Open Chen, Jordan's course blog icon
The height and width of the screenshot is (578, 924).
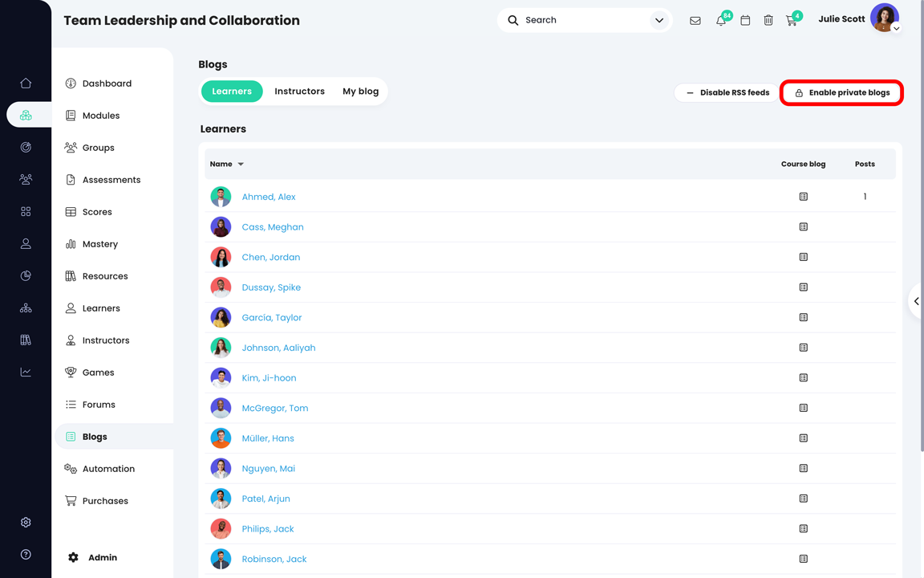(803, 257)
